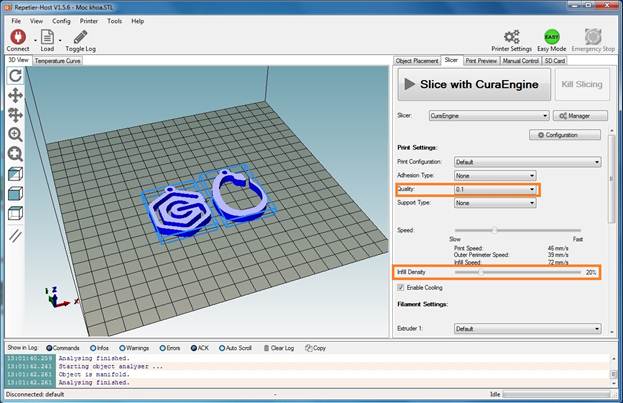Viewport: 623px width, 403px height.
Task: Open Printer Settings gear icon
Action: [x=511, y=37]
